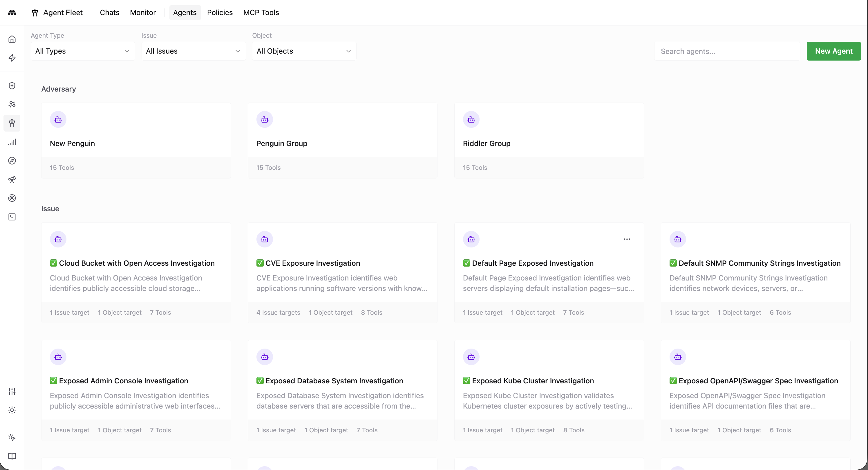Click the book docs icon in sidebar
868x470 pixels.
12,456
